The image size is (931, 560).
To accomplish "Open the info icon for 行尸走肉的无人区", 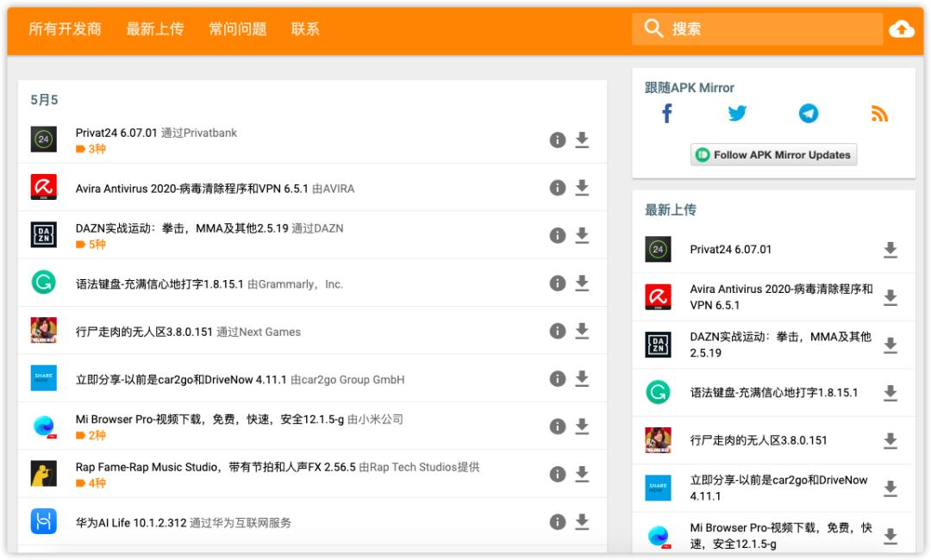I will 557,332.
